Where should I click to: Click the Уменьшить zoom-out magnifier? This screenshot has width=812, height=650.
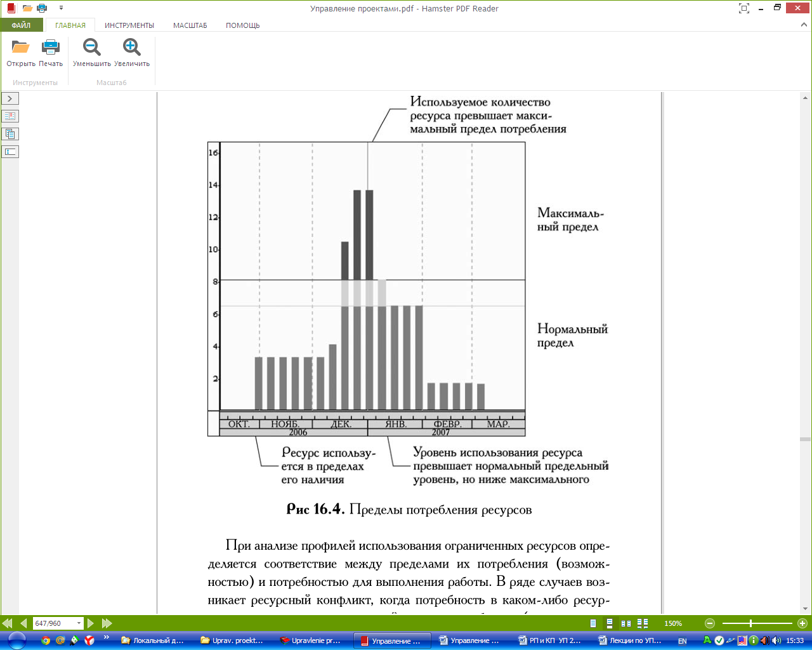92,47
